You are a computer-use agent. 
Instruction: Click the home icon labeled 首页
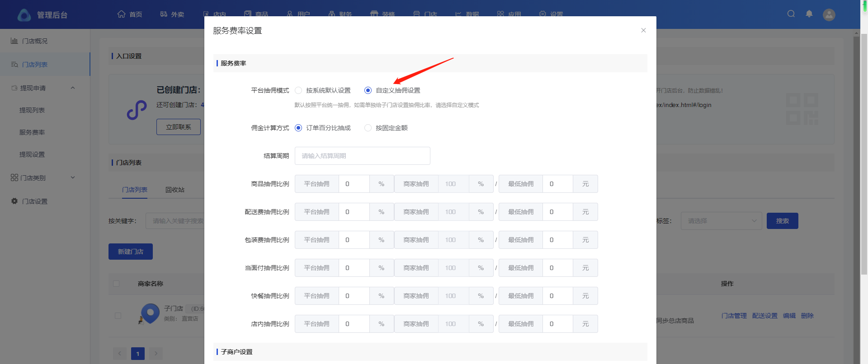pyautogui.click(x=121, y=14)
